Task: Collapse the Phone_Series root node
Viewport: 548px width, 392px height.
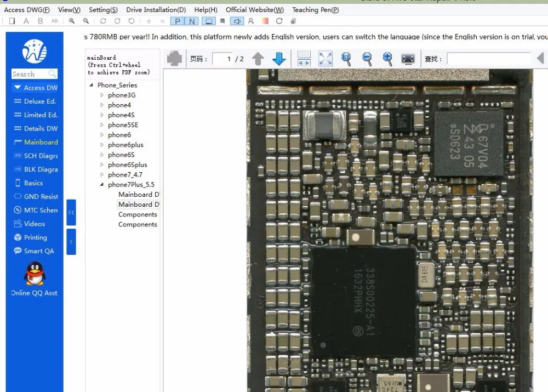Action: tap(91, 85)
